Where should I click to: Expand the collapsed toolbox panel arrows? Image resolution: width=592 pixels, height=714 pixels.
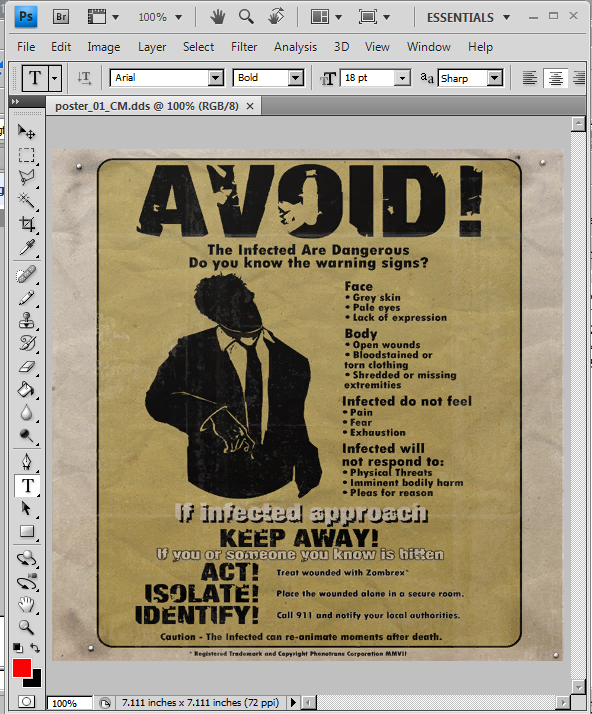[x=16, y=101]
